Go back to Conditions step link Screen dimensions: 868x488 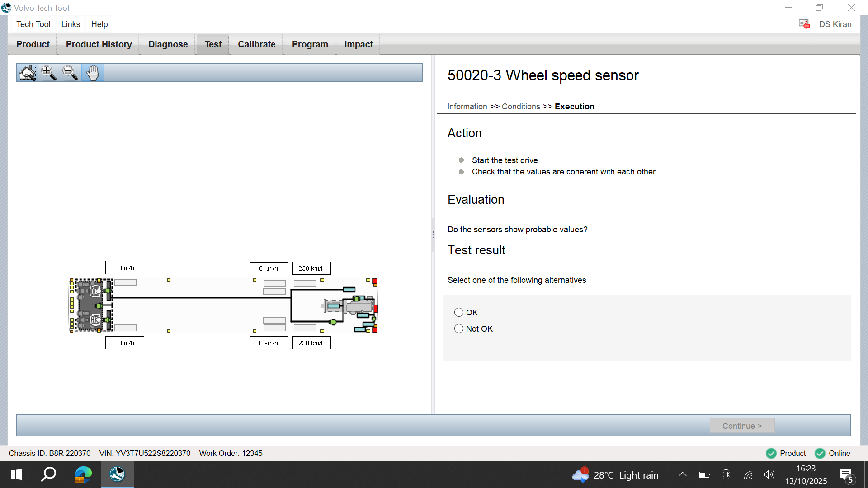(x=521, y=107)
